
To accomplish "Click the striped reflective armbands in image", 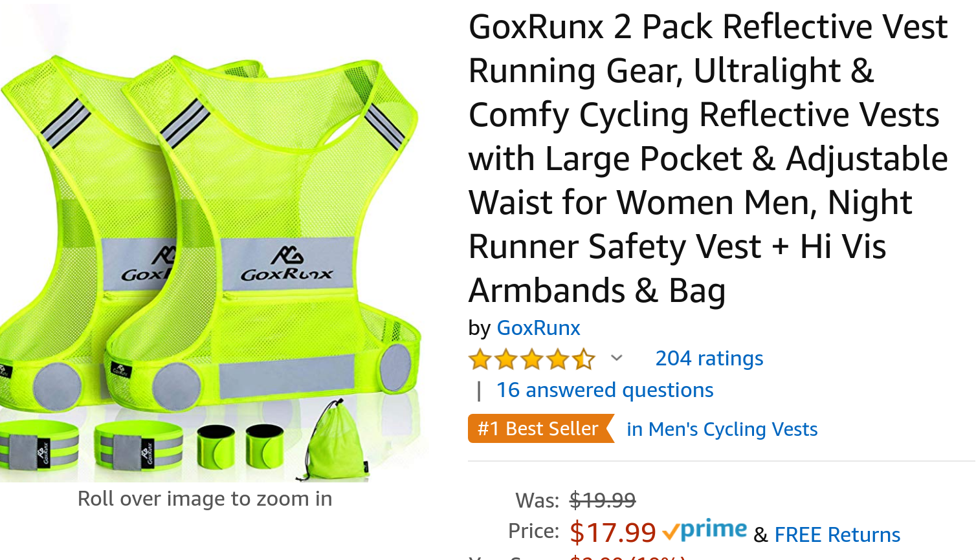I will (x=91, y=446).
